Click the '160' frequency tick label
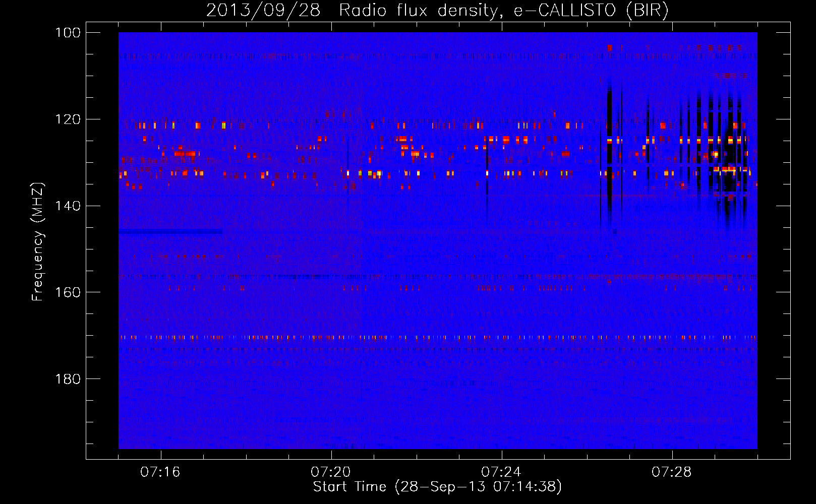Viewport: 816px width, 504px height. coord(68,292)
